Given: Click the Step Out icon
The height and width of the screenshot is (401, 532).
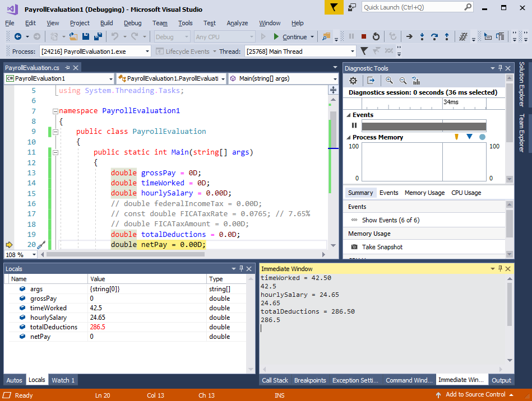Looking at the screenshot, I should tap(447, 36).
